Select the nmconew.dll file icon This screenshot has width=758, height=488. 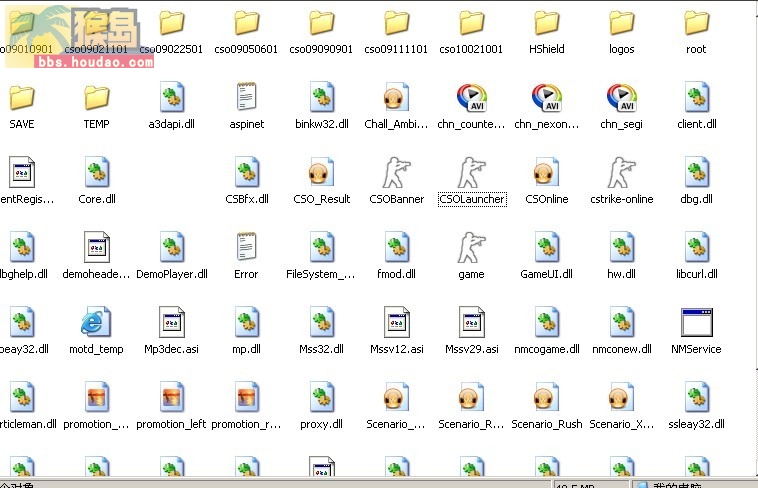621,323
